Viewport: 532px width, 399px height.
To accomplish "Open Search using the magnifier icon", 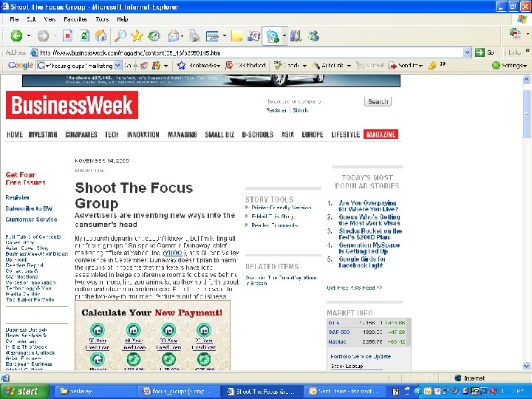I will [x=120, y=35].
